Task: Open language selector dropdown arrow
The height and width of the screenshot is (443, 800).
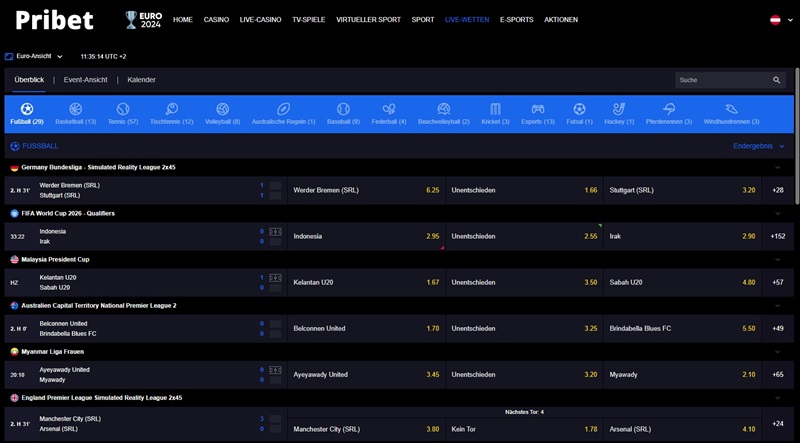Action: [790, 20]
